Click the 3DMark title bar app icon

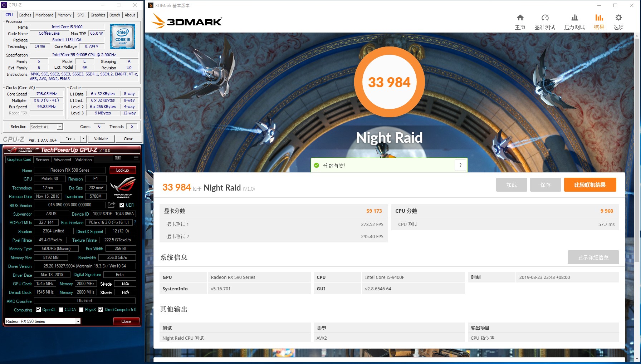(x=151, y=5)
